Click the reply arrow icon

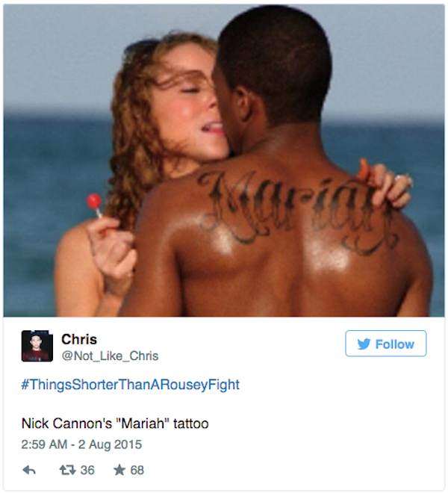pos(29,470)
